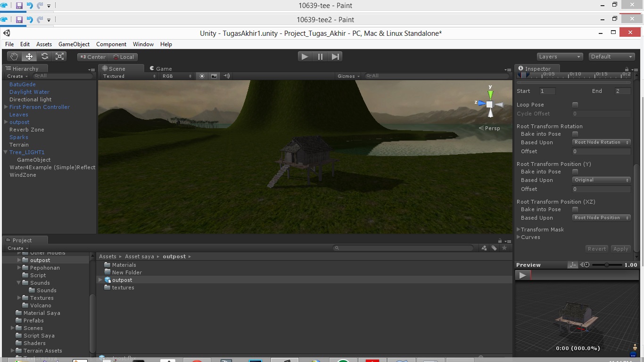Play the animation in Preview panel
Screen dimensions: 644x362
pos(522,275)
